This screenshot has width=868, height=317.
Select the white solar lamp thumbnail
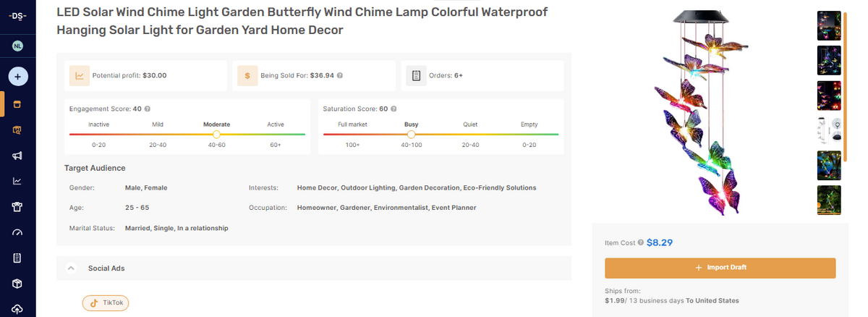828,130
